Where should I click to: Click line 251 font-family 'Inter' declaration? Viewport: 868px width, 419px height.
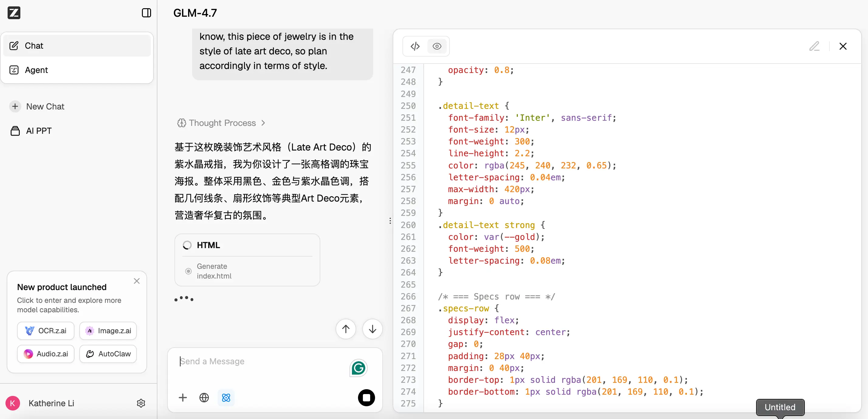[532, 118]
